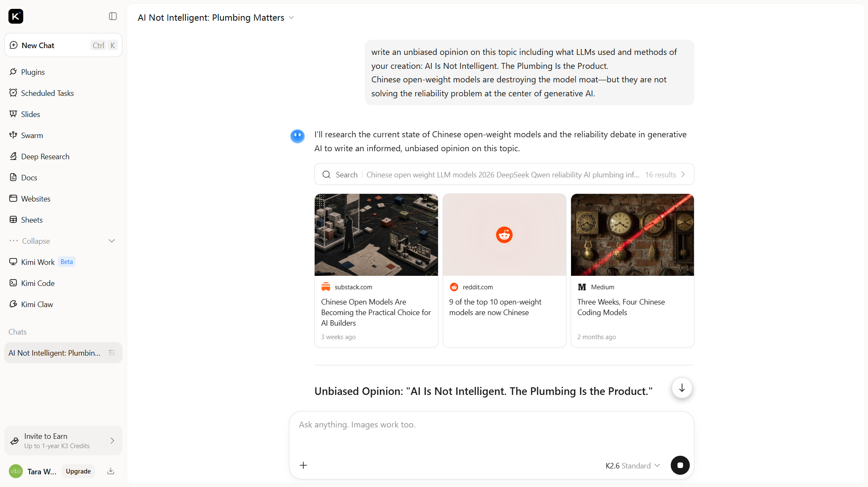This screenshot has width=868, height=487.
Task: Expand the chat title dropdown
Action: pos(291,18)
